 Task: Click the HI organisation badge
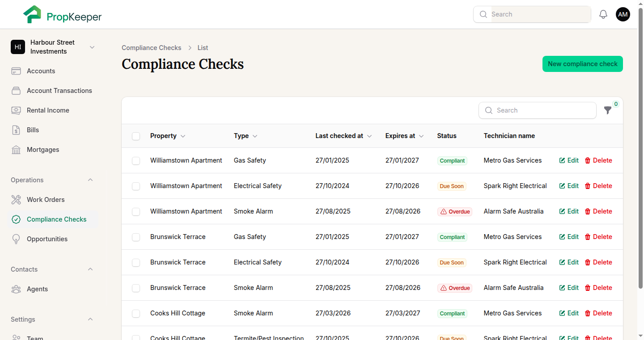click(18, 47)
